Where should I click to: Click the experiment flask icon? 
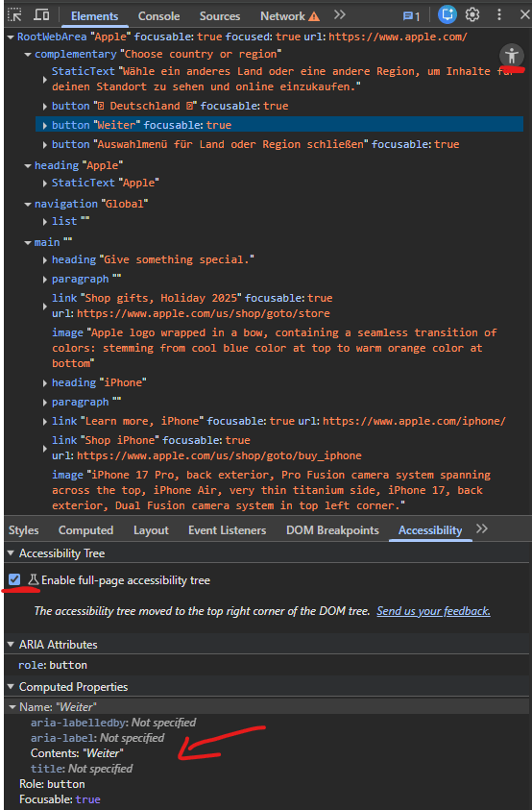point(33,579)
